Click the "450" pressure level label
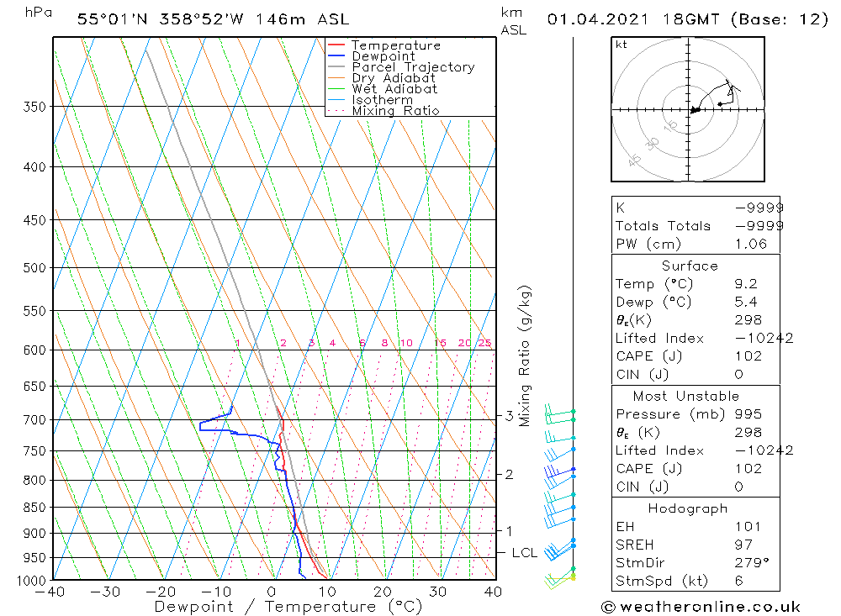 click(34, 220)
